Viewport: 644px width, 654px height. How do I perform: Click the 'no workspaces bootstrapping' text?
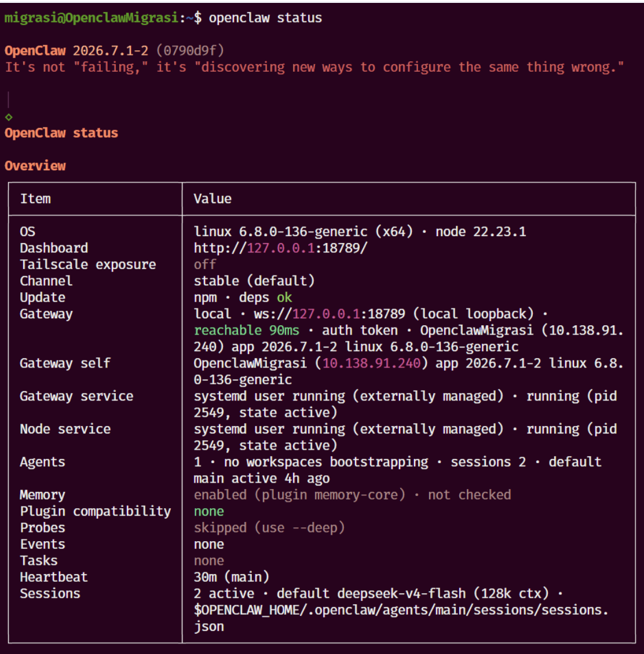coord(326,462)
